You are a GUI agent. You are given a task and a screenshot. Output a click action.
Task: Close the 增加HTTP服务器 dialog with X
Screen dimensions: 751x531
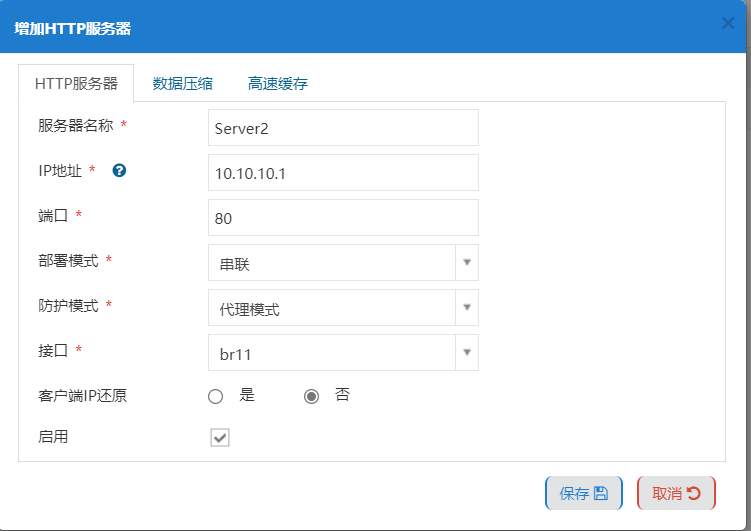(728, 23)
